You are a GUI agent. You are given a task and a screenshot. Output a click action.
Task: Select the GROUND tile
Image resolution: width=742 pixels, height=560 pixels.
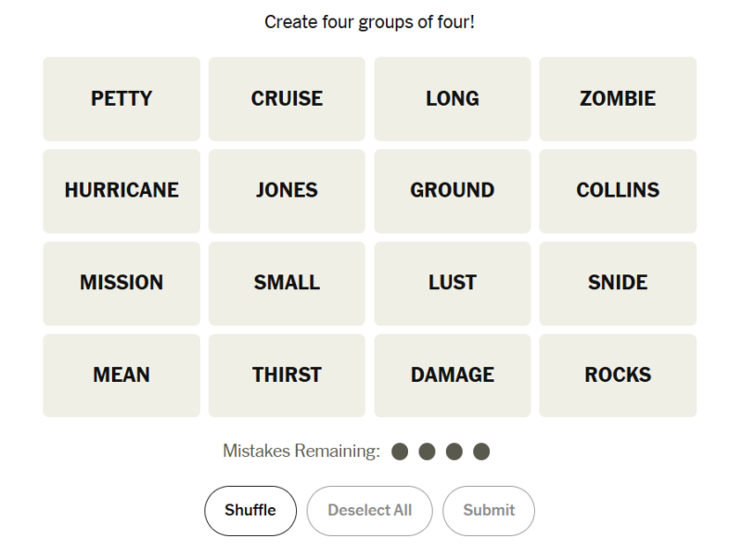click(453, 191)
